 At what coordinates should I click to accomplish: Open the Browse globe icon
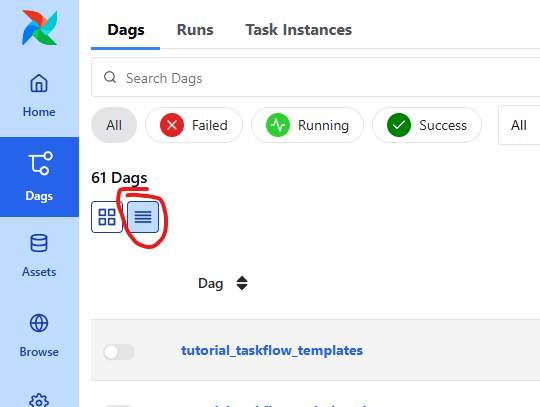click(39, 323)
